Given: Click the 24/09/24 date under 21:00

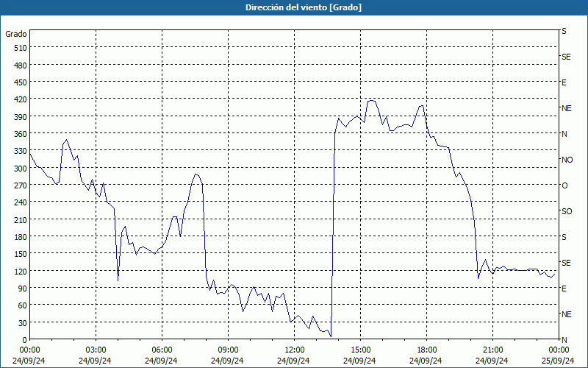Looking at the screenshot, I should coord(492,361).
